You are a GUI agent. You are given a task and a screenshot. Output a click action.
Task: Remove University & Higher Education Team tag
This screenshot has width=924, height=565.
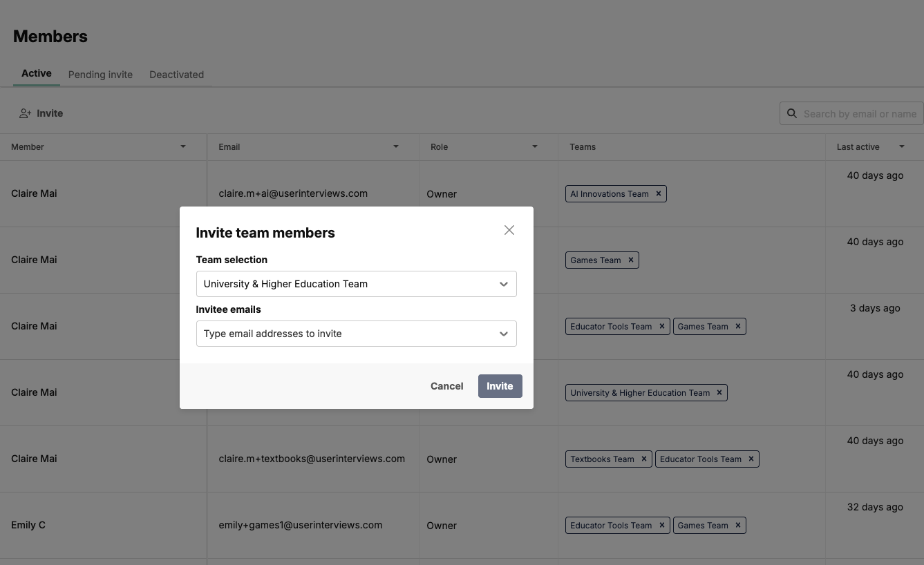(719, 392)
